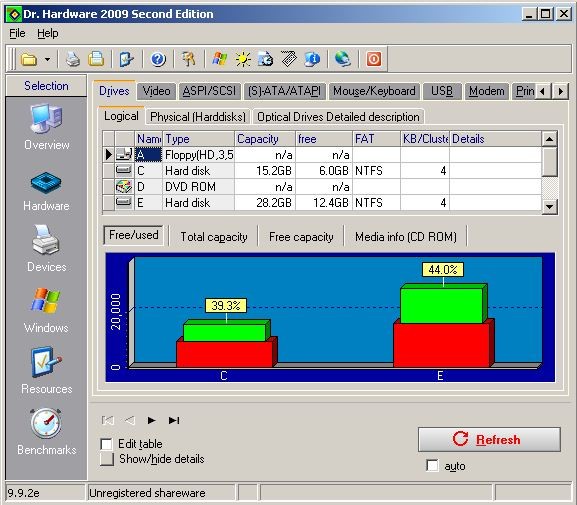Image resolution: width=577 pixels, height=505 pixels.
Task: Open the Physical (Harddisks) sub-tab
Action: point(198,117)
